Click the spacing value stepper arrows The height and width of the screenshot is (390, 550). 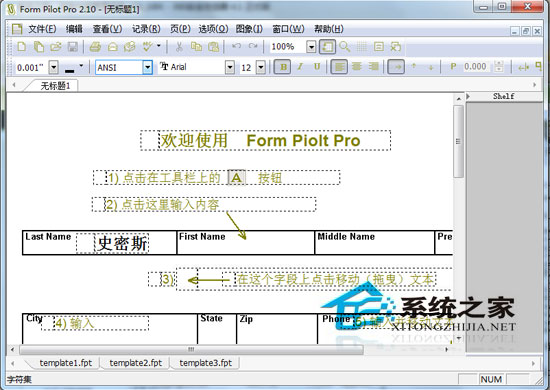click(498, 67)
